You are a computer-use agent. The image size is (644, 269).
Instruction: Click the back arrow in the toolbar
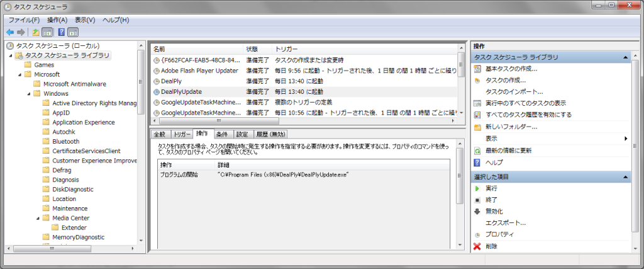pyautogui.click(x=10, y=32)
